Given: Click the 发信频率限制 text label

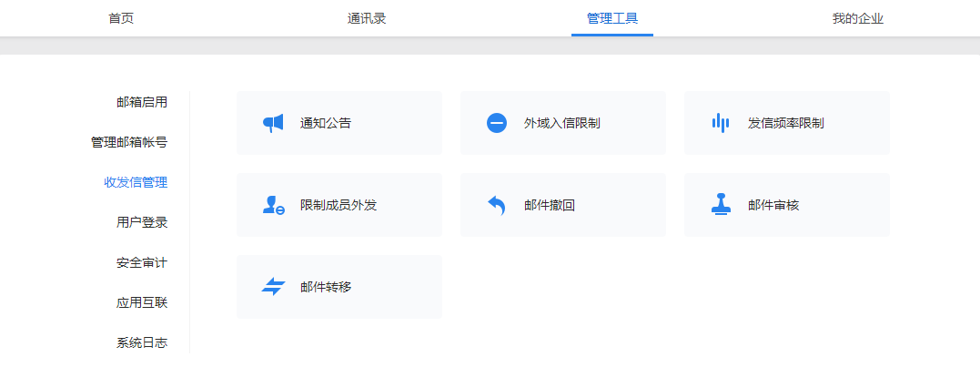Looking at the screenshot, I should click(786, 123).
